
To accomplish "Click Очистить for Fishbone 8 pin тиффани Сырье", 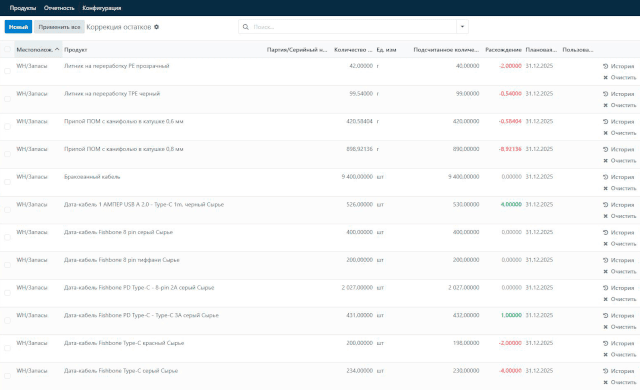I will (620, 272).
